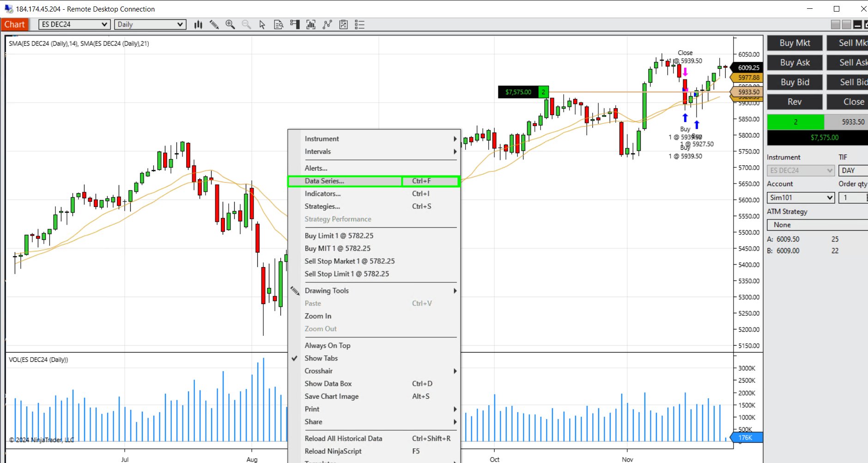Toggle Show Data Box display
The image size is (868, 463).
coord(328,383)
